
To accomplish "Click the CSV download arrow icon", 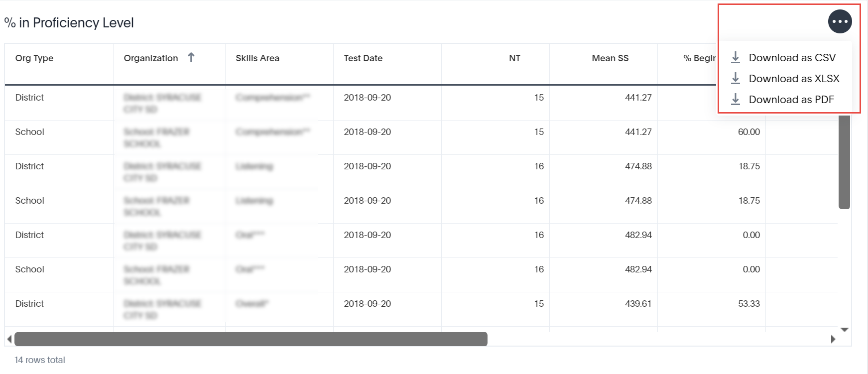I will pos(736,58).
